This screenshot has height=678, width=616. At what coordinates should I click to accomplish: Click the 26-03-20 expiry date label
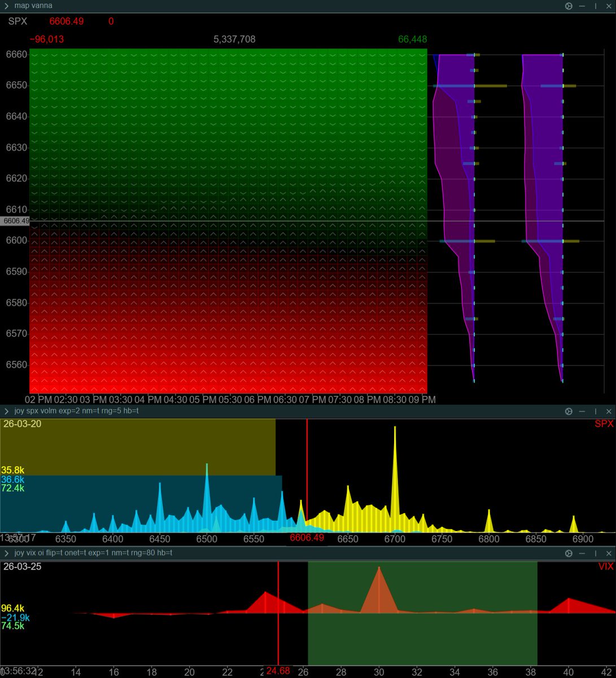coord(22,424)
